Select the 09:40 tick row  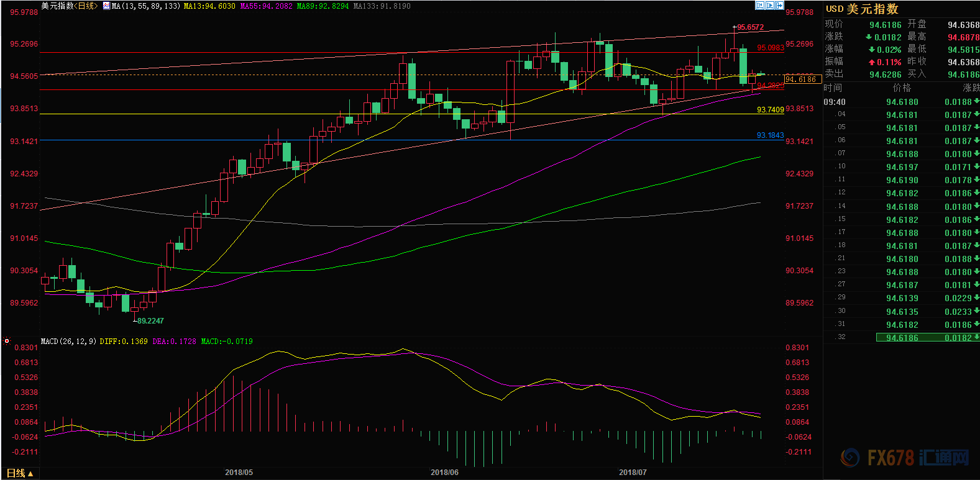pos(902,102)
